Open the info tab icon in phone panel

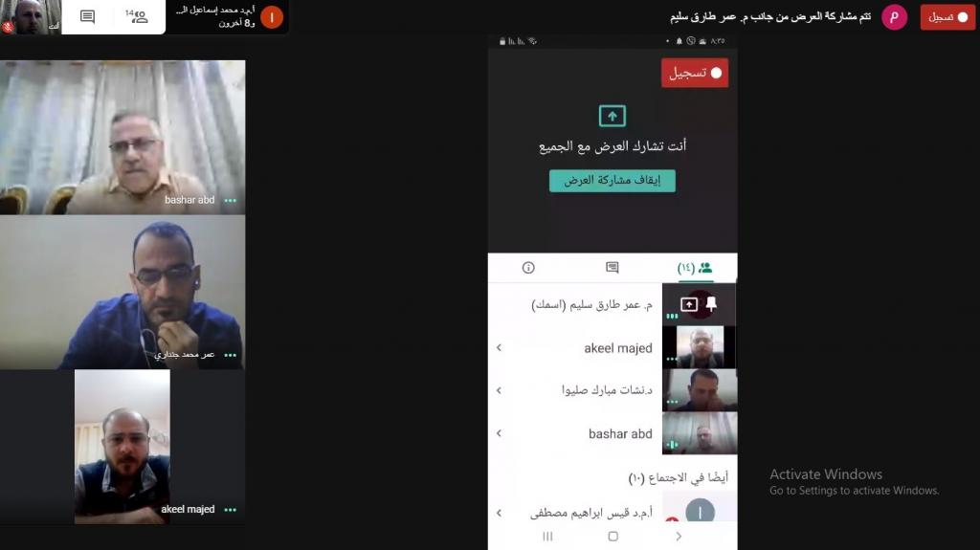coord(528,268)
